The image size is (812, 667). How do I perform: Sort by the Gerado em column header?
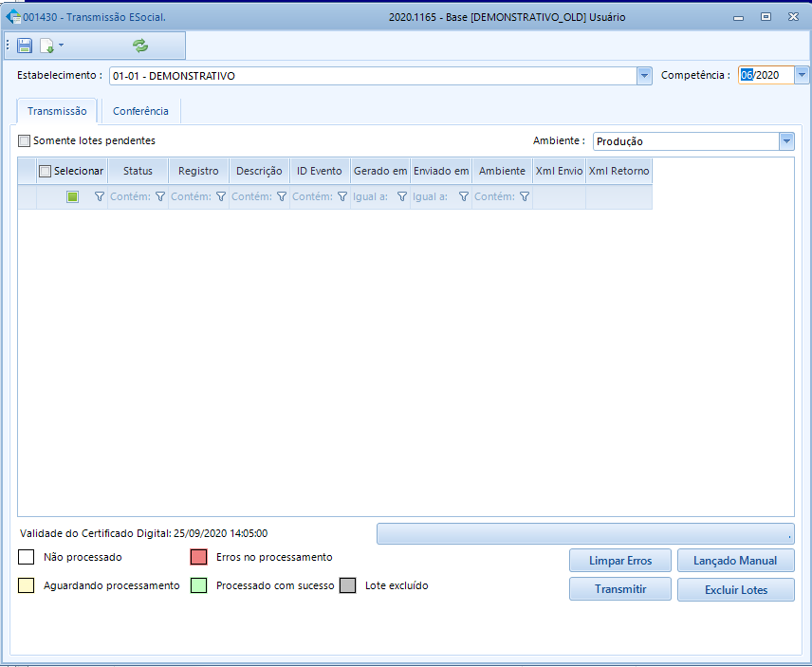click(380, 171)
